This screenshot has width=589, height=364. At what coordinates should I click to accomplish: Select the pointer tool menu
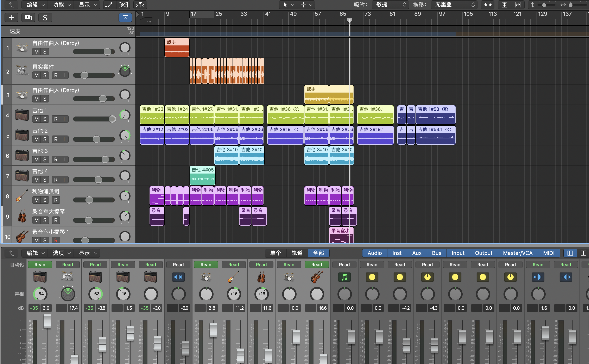(288, 5)
